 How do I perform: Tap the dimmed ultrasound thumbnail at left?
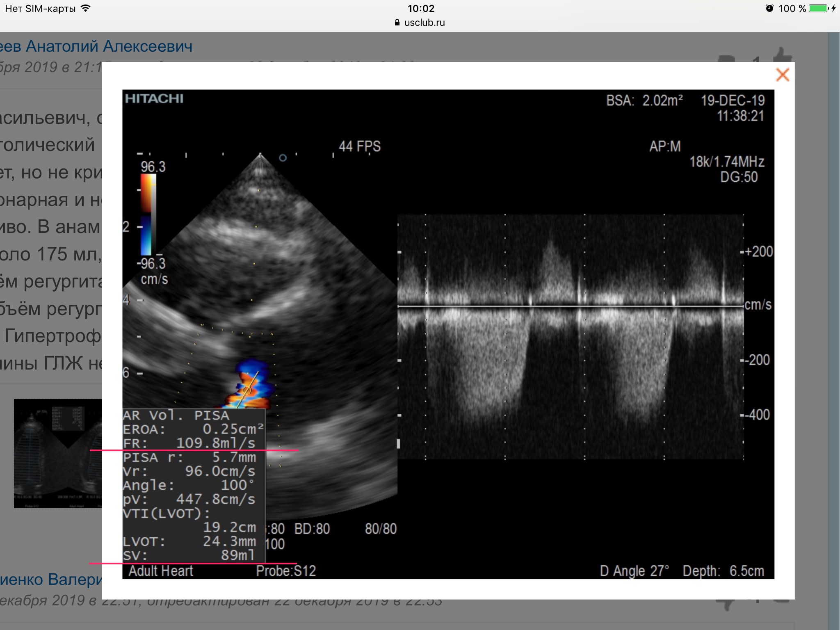[x=57, y=453]
